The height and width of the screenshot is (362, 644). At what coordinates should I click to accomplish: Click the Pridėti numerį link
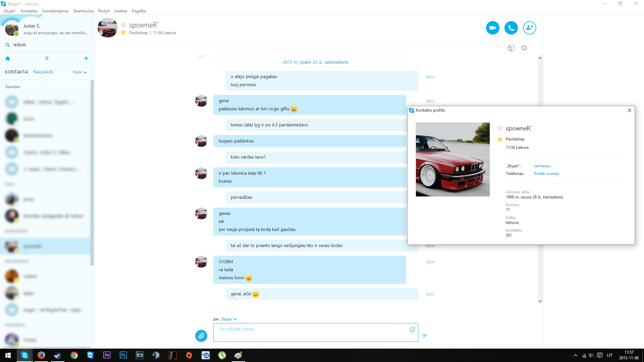coord(546,174)
